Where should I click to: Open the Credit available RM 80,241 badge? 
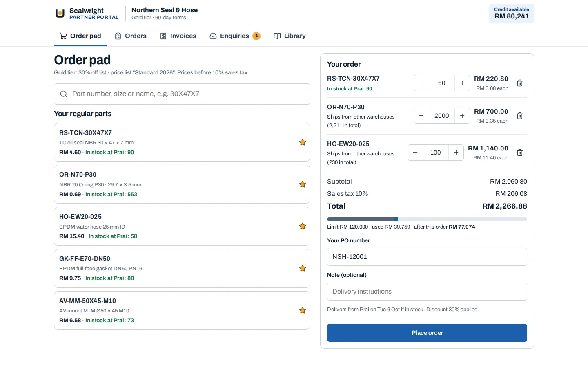(x=512, y=13)
